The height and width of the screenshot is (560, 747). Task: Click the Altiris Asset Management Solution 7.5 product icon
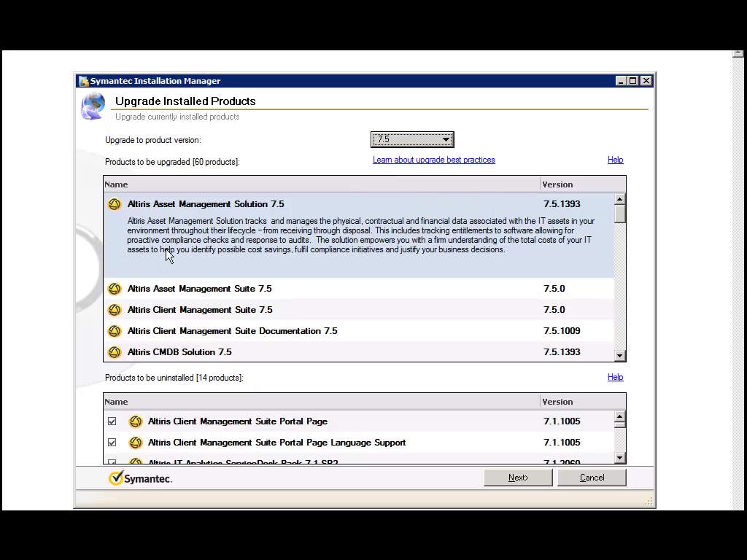(115, 204)
